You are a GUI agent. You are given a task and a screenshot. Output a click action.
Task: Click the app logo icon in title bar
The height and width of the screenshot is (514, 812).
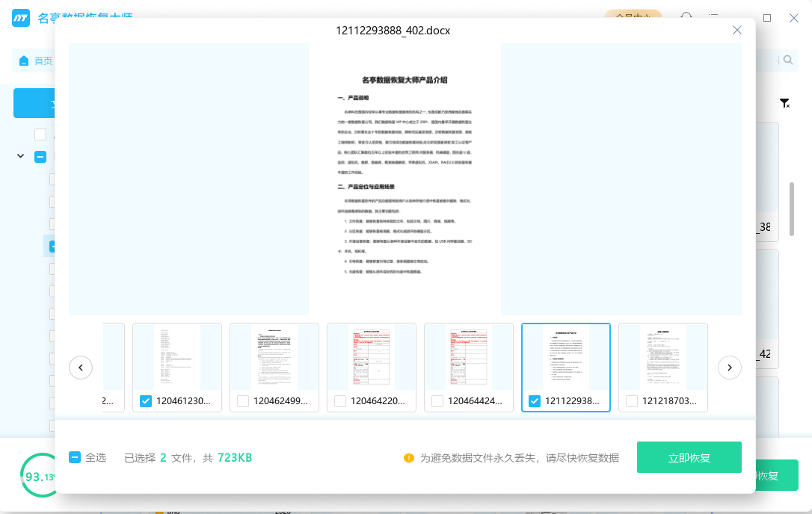[x=21, y=18]
